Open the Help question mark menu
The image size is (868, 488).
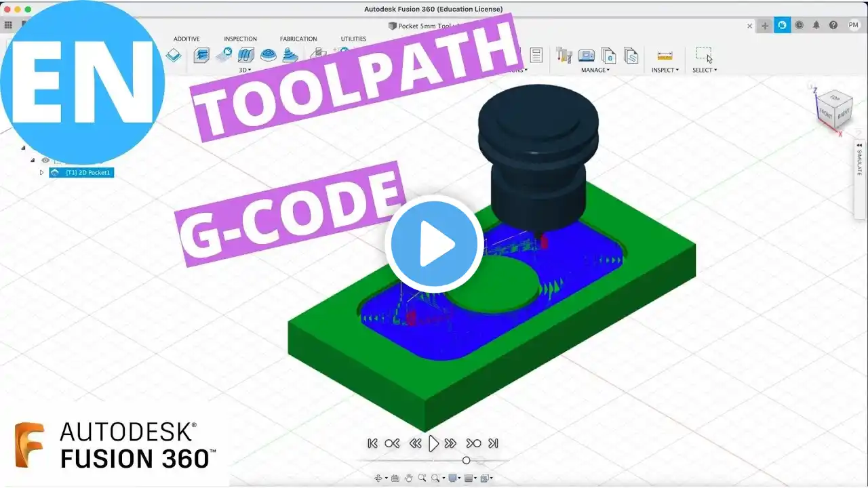833,25
